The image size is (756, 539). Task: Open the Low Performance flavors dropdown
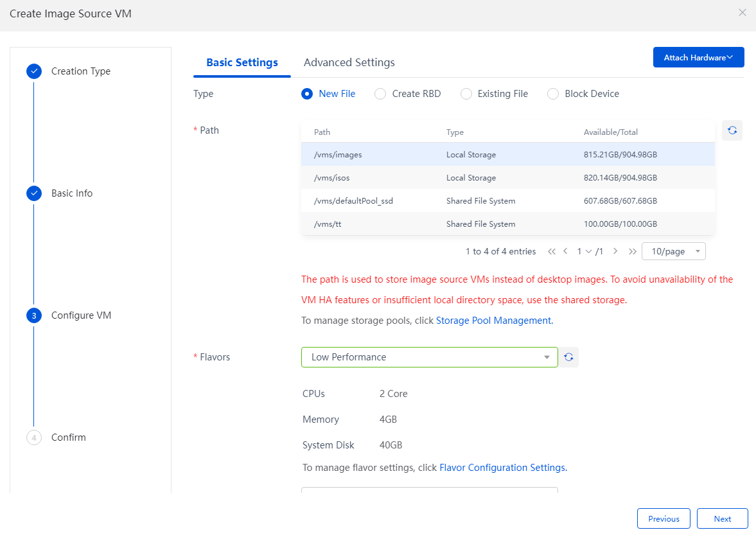coord(430,357)
